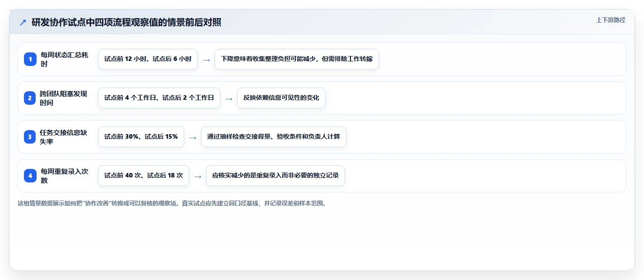This screenshot has height=280, width=644.
Task: Click the note 反映依赖信息可见性的变化
Action: click(281, 98)
